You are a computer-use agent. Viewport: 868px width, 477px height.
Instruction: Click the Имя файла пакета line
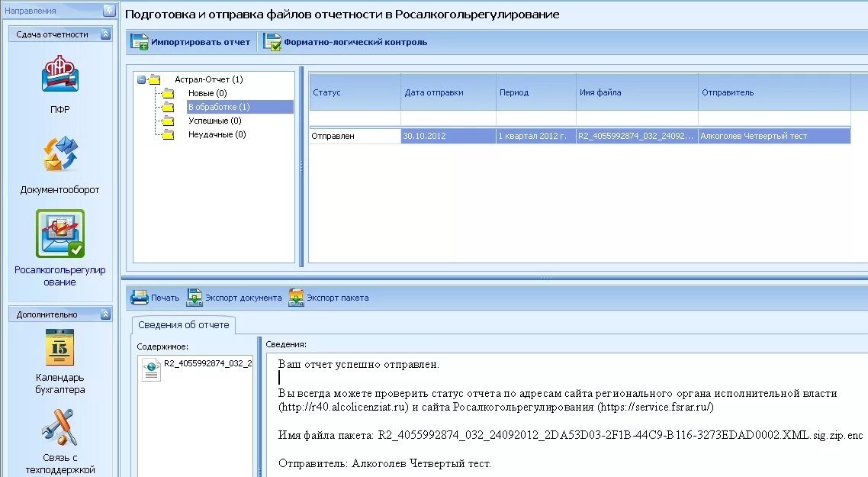[571, 436]
